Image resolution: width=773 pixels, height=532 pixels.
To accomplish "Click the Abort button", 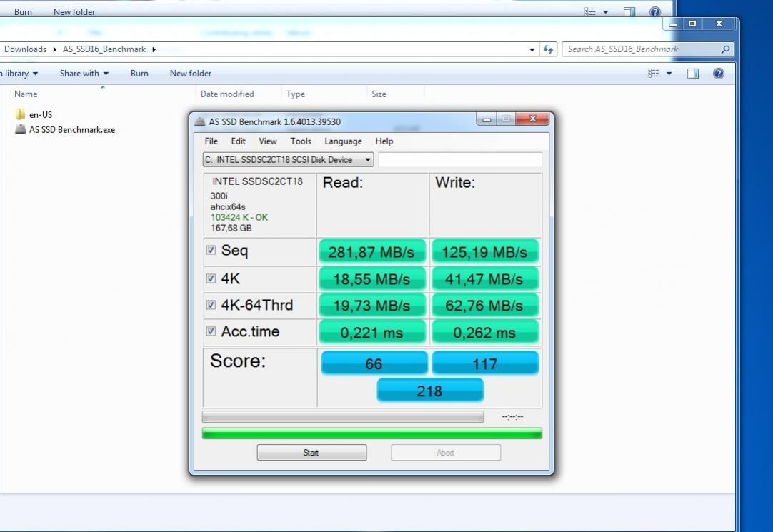I will tap(446, 452).
